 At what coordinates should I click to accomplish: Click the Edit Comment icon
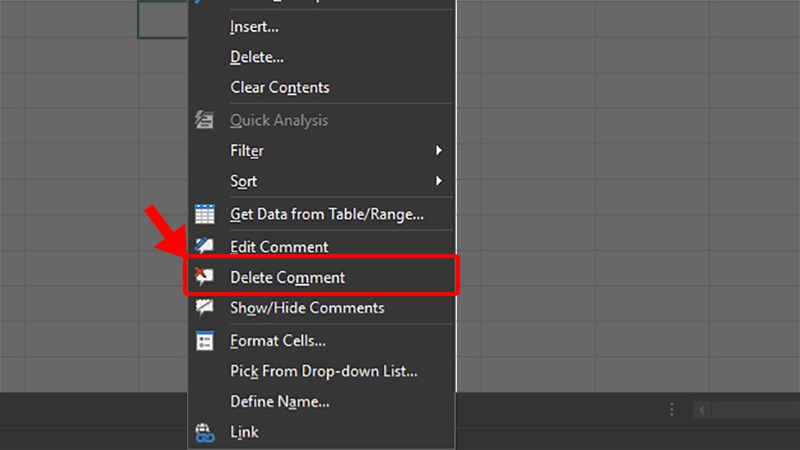coord(204,246)
